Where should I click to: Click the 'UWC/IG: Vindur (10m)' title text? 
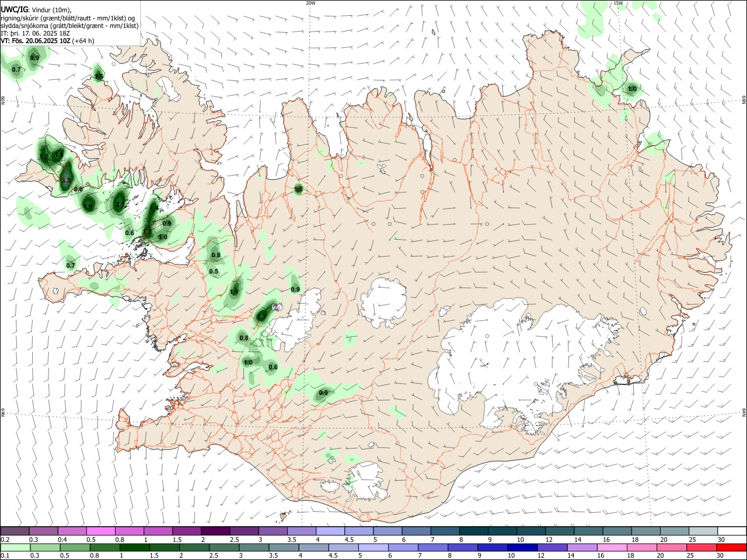click(x=36, y=10)
